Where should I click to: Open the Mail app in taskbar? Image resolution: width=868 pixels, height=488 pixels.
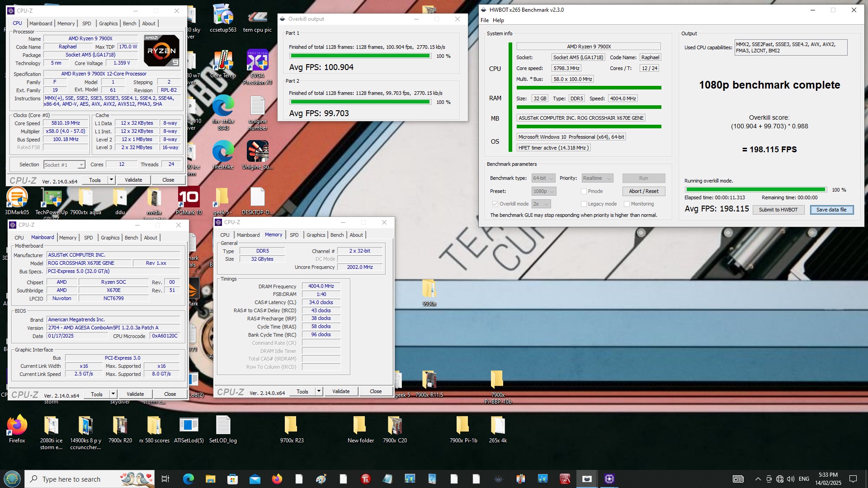pyautogui.click(x=255, y=479)
